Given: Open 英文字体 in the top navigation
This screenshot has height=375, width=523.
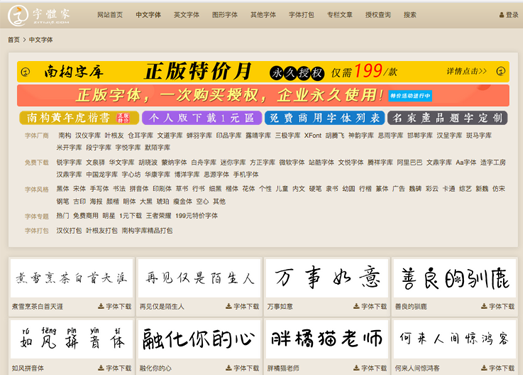Looking at the screenshot, I should (x=186, y=15).
